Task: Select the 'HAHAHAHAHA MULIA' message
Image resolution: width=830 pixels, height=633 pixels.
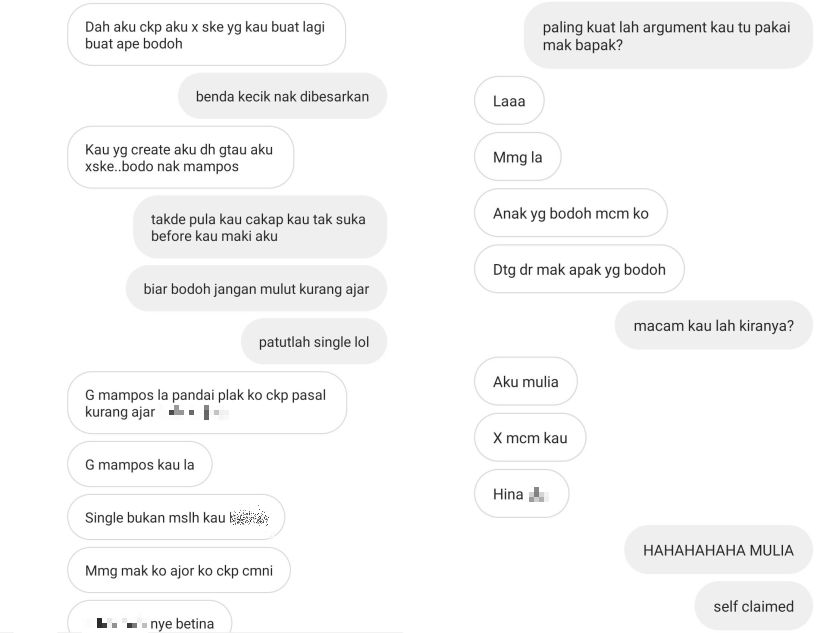Action: coord(718,550)
